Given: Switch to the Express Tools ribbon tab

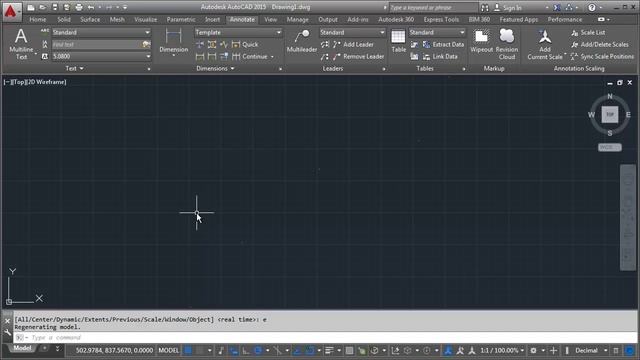Looking at the screenshot, I should (x=441, y=20).
